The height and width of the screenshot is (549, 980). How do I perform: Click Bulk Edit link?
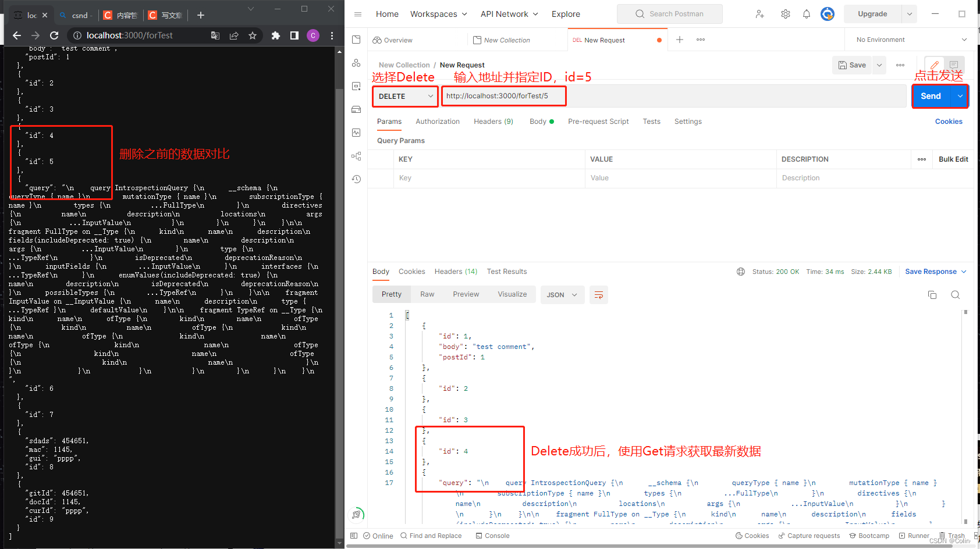(x=953, y=159)
